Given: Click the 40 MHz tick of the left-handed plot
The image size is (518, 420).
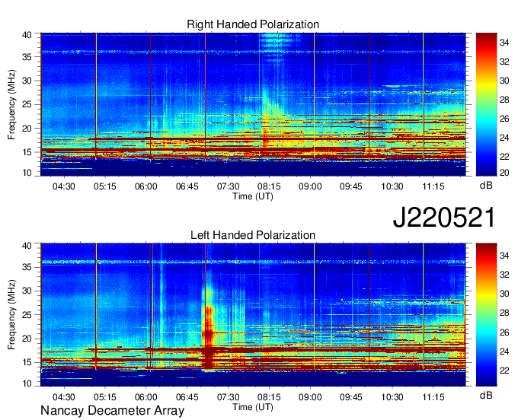Looking at the screenshot, I should pos(27,246).
